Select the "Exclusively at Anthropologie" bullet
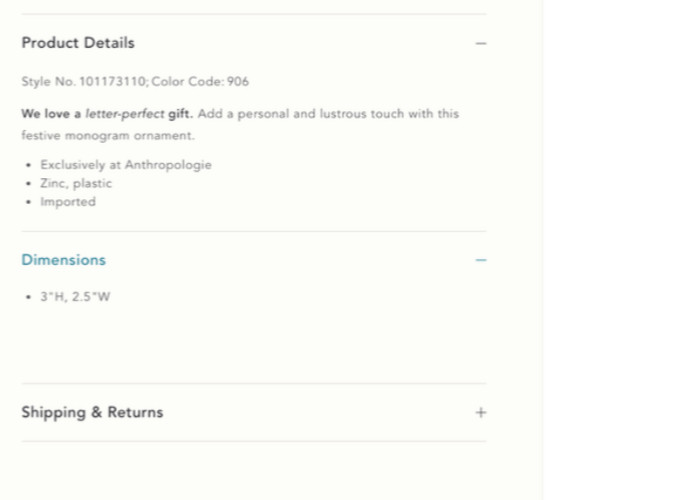 pos(126,165)
